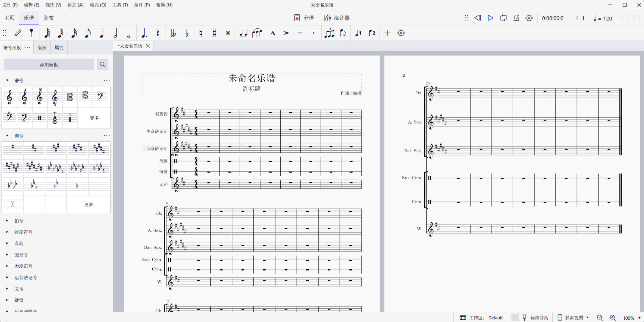Collapse the 调号 palette section
This screenshot has width=644, height=322.
point(7,136)
